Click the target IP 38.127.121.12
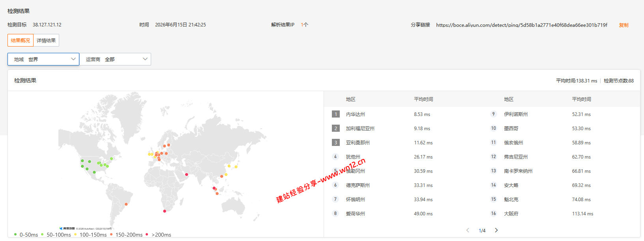Image resolution: width=644 pixels, height=241 pixels. point(47,24)
